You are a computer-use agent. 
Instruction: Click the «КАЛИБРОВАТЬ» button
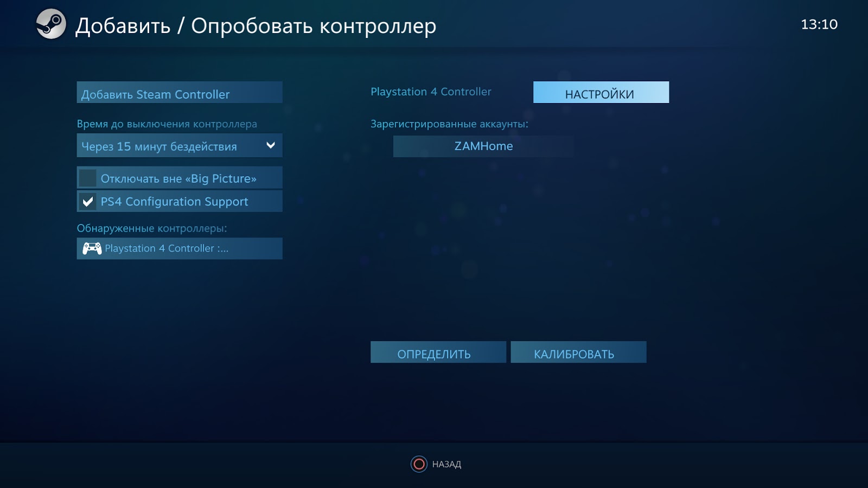coord(578,352)
